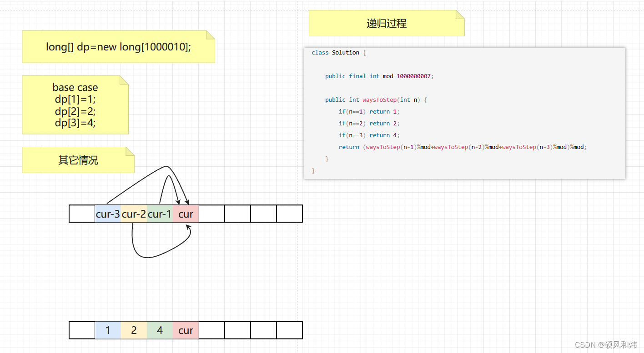The height and width of the screenshot is (353, 644).
Task: Click the green cell labeled "4"
Action: click(160, 330)
